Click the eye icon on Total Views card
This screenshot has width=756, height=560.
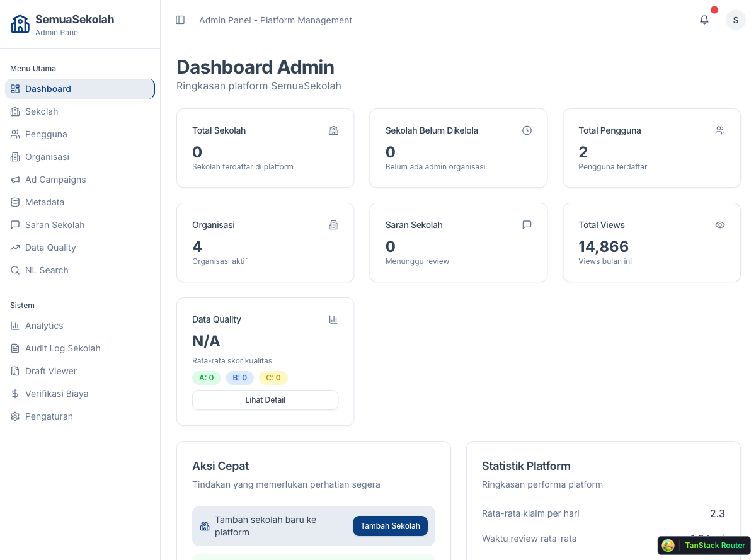click(720, 225)
